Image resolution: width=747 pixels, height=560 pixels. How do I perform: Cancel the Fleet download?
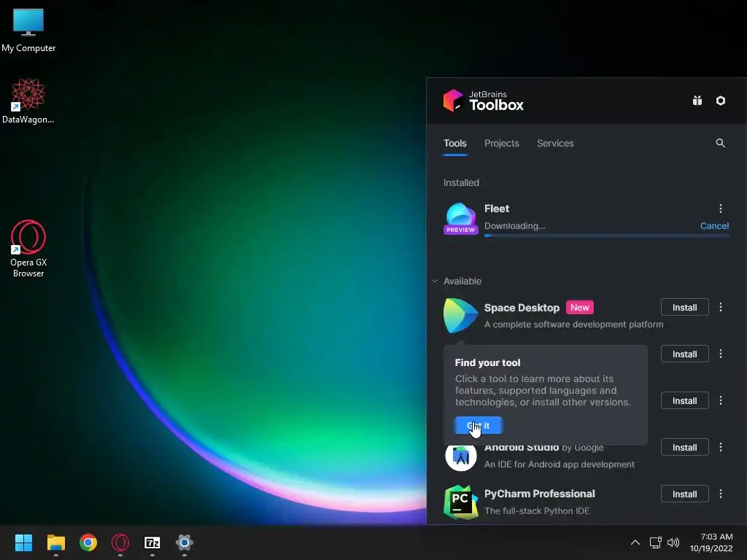714,226
